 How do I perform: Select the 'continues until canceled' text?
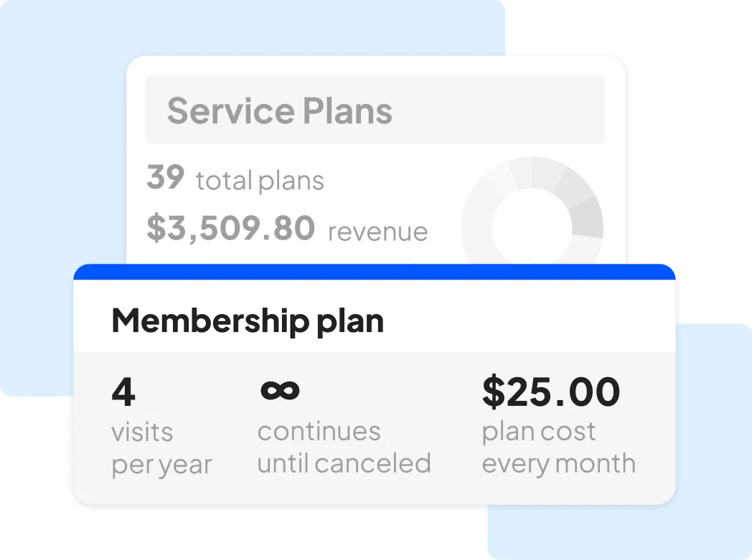click(x=344, y=448)
